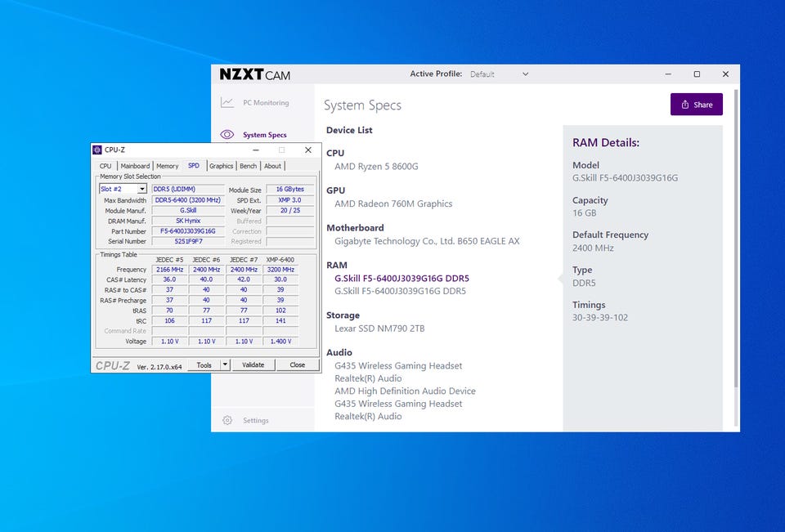
Task: Click AMD Radeon 760M Graphics entry
Action: [x=393, y=203]
